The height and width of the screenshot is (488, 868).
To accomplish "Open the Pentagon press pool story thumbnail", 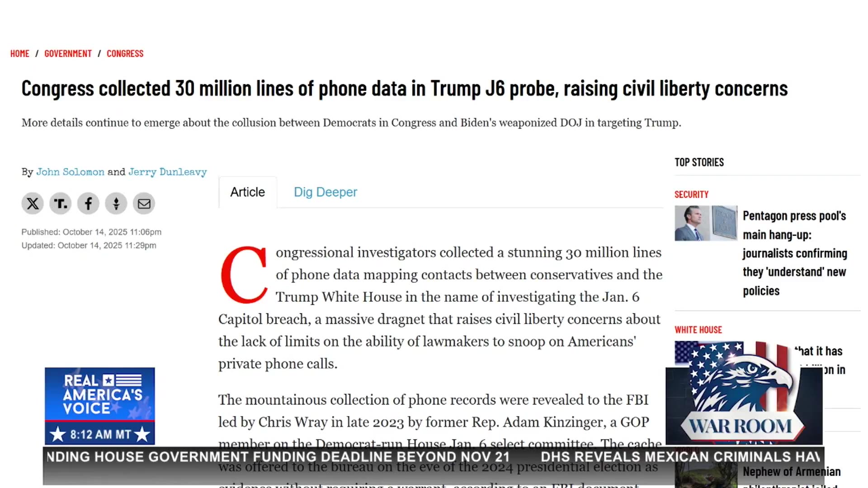I will click(x=706, y=223).
